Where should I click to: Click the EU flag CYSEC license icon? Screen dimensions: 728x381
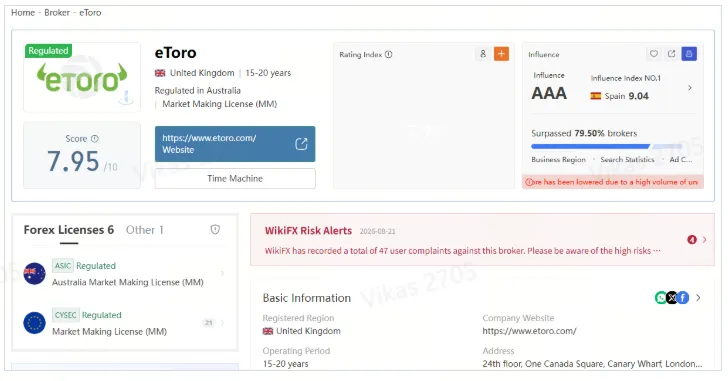pos(34,323)
